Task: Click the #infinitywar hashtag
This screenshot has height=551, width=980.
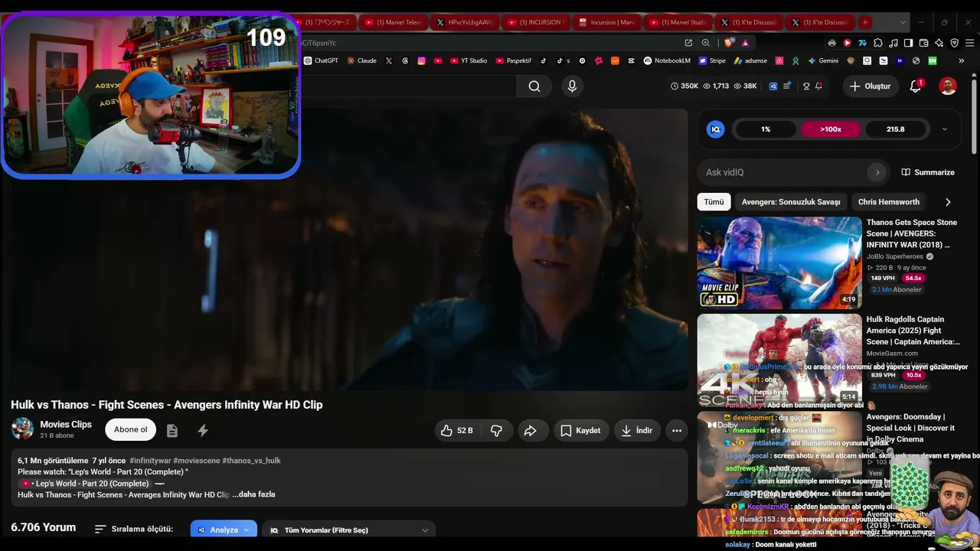Action: (150, 461)
